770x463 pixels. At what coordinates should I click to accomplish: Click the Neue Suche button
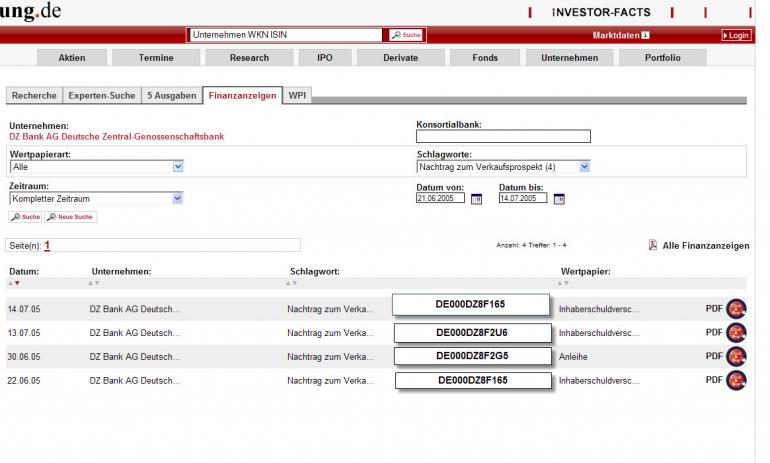coord(71,217)
